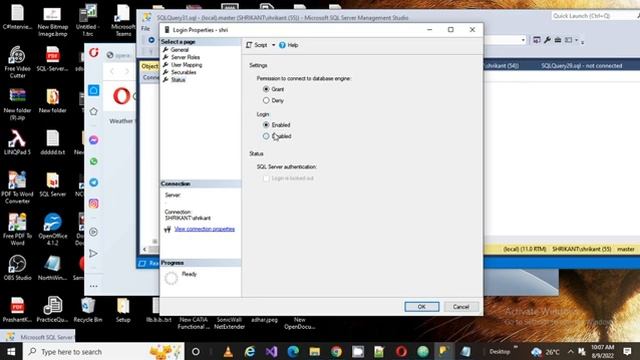Image resolution: width=640 pixels, height=360 pixels.
Task: Open Internet Explorer from the taskbar
Action: click(250, 352)
